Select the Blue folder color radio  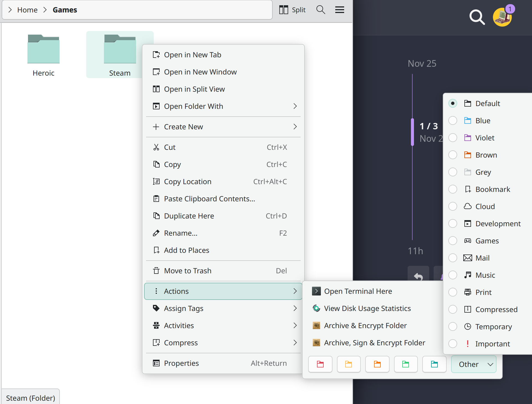(x=453, y=121)
